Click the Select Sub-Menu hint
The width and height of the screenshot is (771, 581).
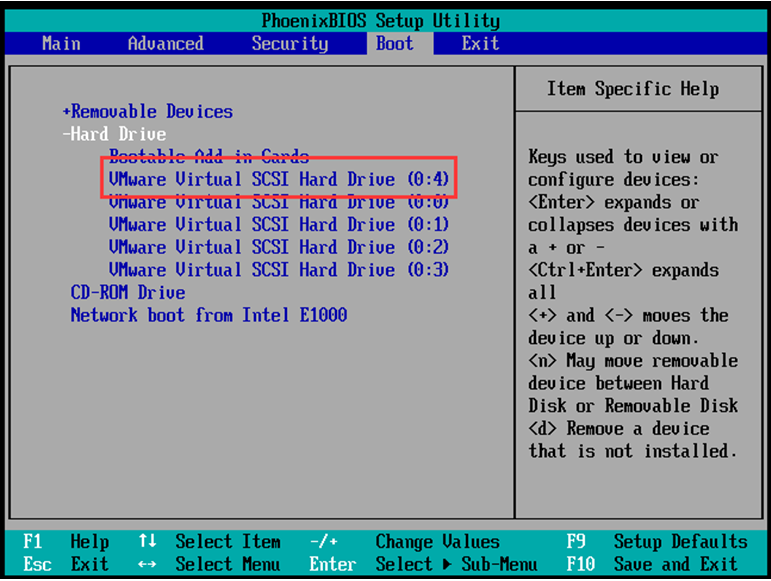[456, 564]
